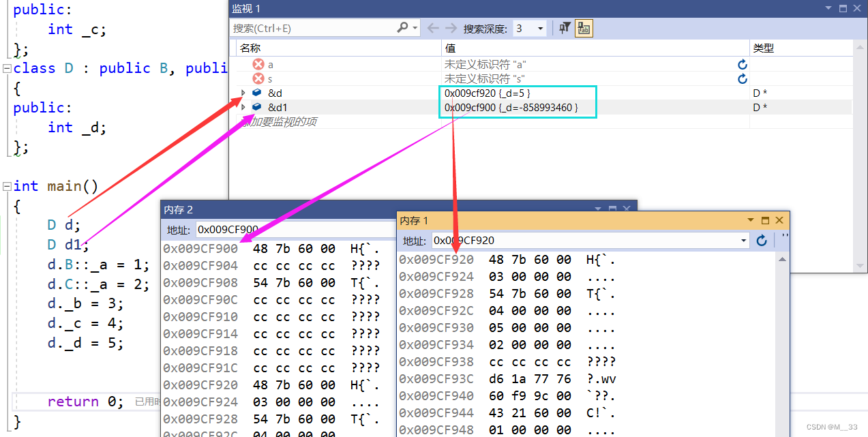
Task: Refresh the Memory 1 view with reload icon
Action: pyautogui.click(x=762, y=240)
